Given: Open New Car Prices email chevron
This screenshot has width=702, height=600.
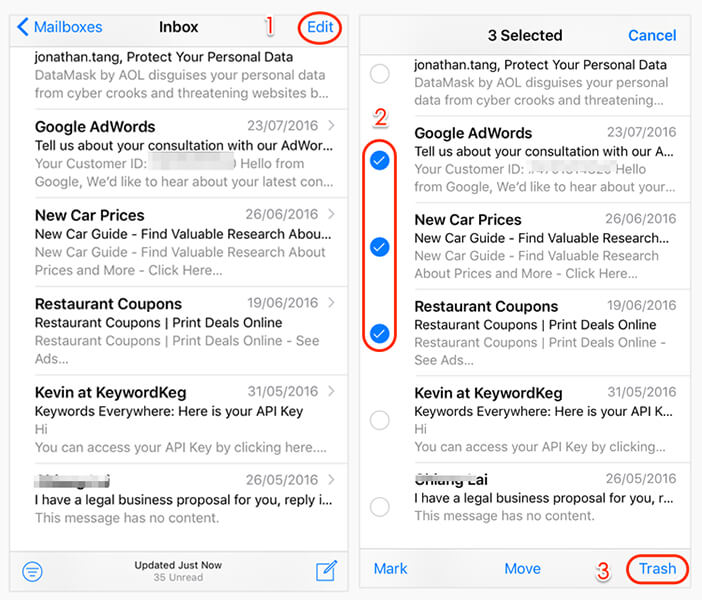Looking at the screenshot, I should 331,214.
